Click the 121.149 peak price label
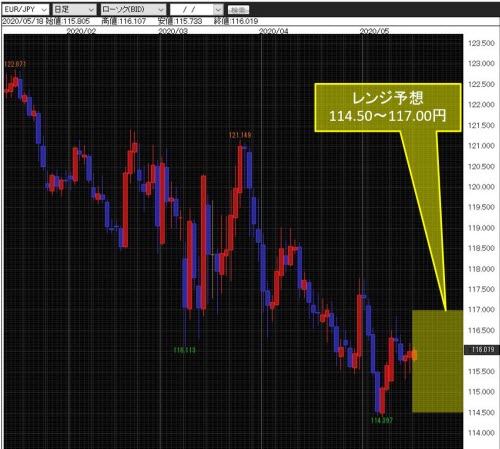Viewport: 500px width, 449px height. [240, 135]
